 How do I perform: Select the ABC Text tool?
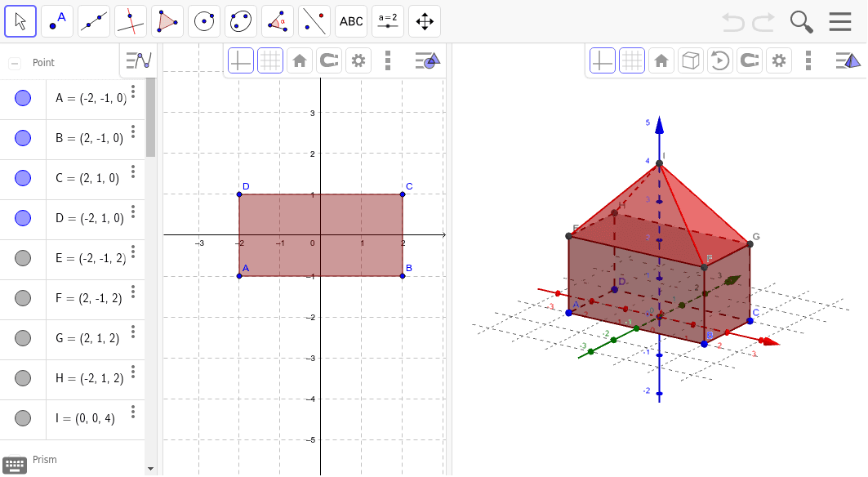point(351,21)
